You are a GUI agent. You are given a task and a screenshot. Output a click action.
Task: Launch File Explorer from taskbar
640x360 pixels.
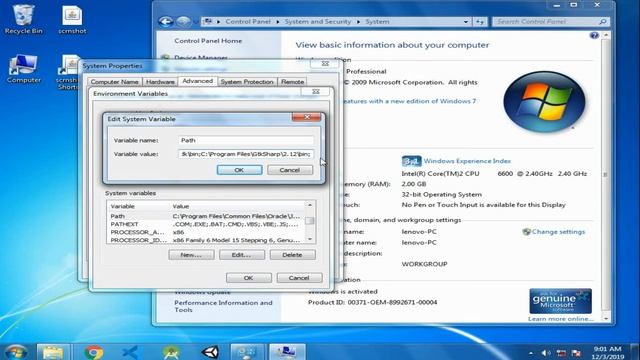(53, 352)
